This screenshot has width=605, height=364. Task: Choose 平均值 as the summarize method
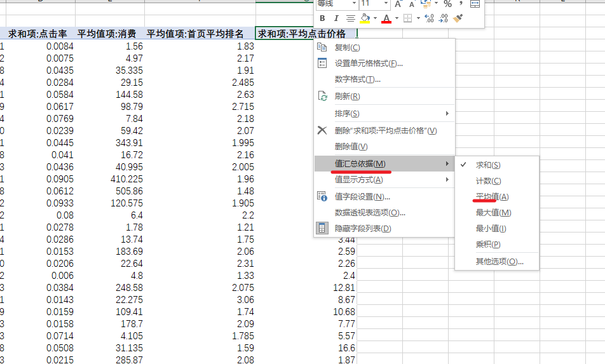click(491, 197)
